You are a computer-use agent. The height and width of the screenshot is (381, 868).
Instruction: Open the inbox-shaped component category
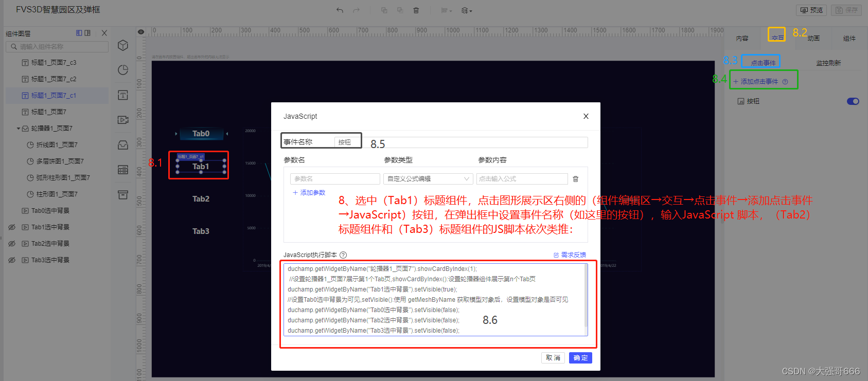coord(123,145)
